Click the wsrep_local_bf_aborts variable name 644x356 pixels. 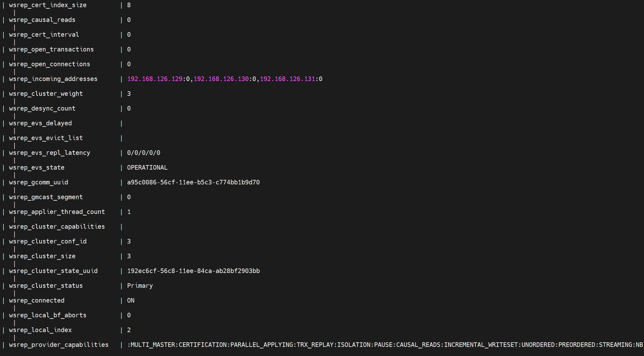click(x=48, y=315)
